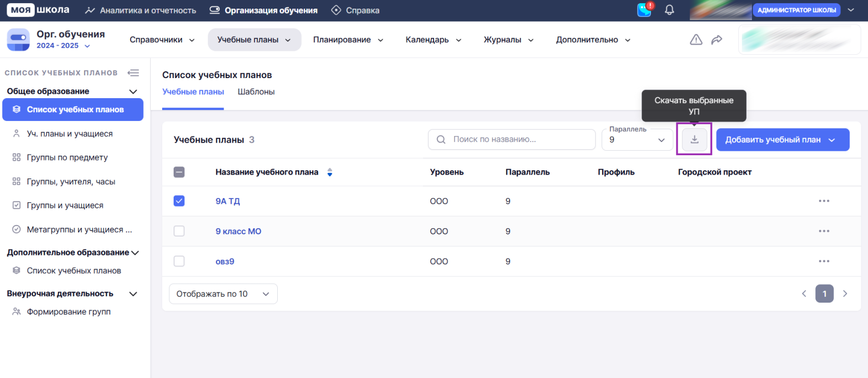Uncheck the 9А ТД plan checkbox
This screenshot has width=868, height=378.
tap(179, 201)
